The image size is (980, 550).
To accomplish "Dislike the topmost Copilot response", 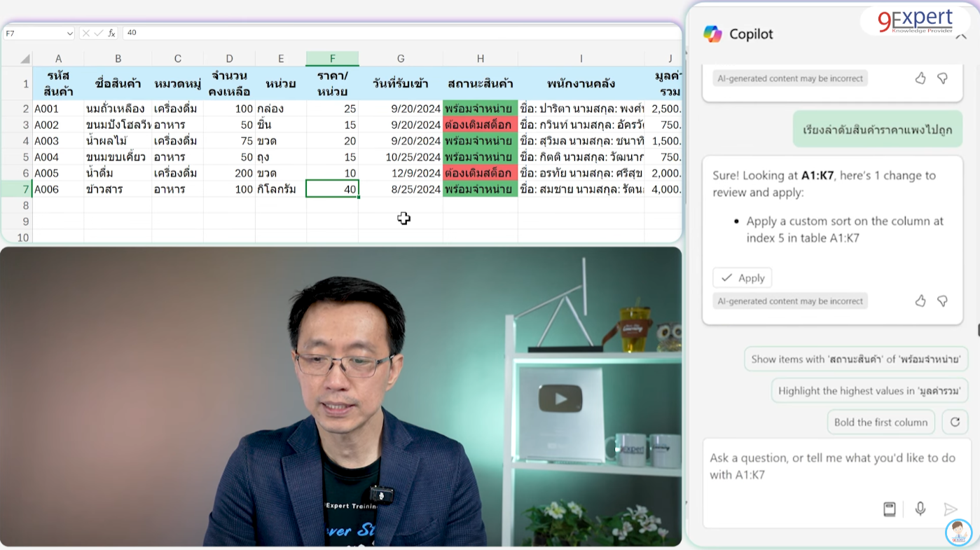I will tap(943, 78).
